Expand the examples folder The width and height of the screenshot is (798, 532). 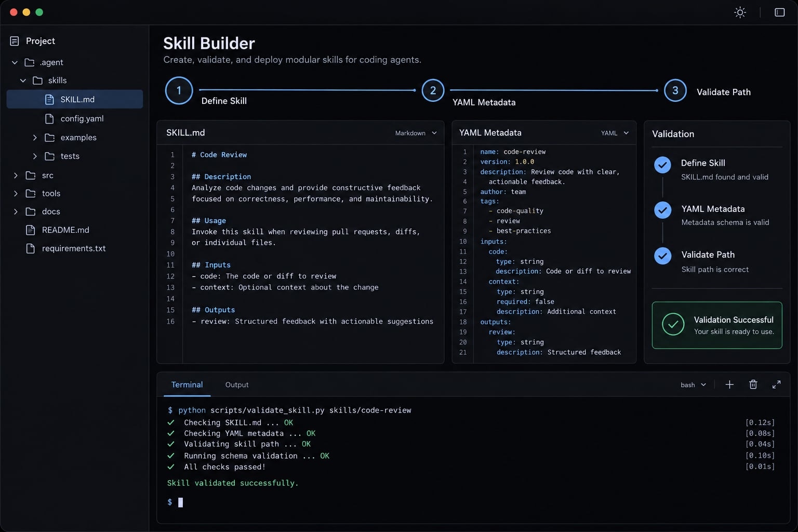[35, 138]
